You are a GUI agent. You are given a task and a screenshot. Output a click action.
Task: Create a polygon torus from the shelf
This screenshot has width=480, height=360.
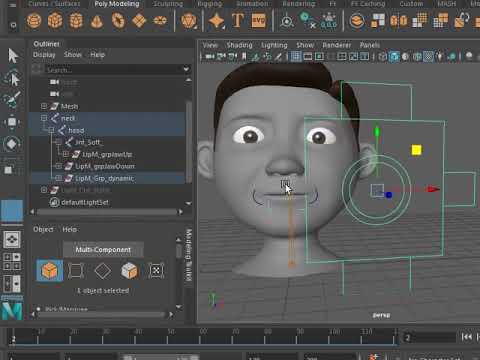click(118, 21)
